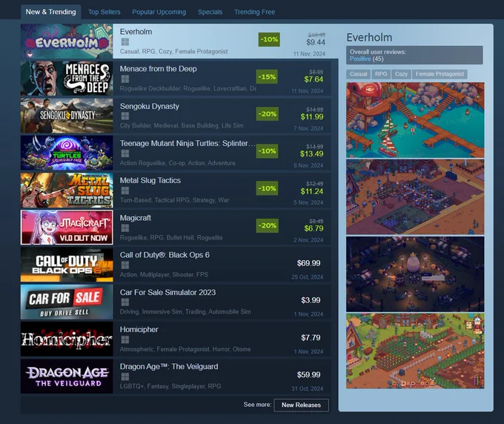Viewport: 504px width, 424px height.
Task: Open the Menace from the Deep capsule image
Action: pos(67,79)
